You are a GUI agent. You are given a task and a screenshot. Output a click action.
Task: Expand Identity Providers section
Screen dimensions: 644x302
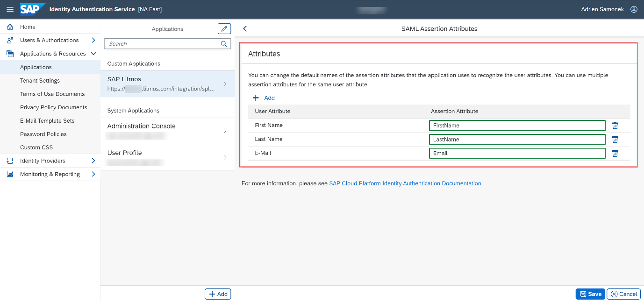coord(93,161)
